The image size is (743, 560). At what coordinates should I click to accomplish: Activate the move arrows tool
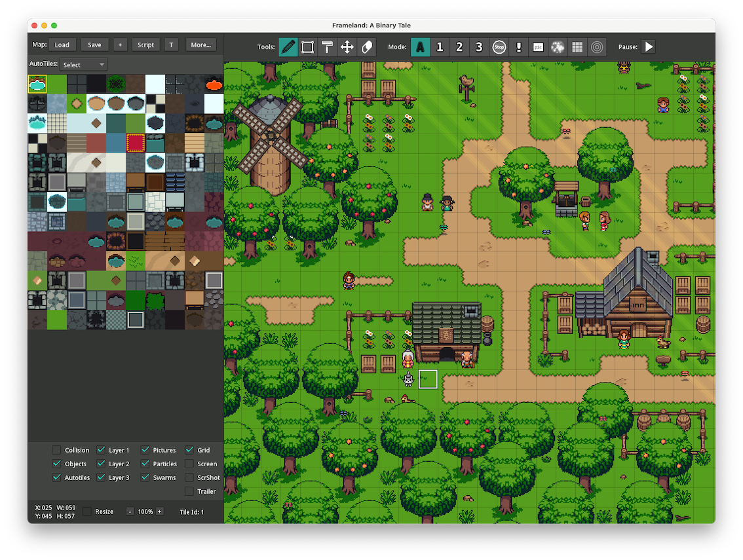click(347, 47)
